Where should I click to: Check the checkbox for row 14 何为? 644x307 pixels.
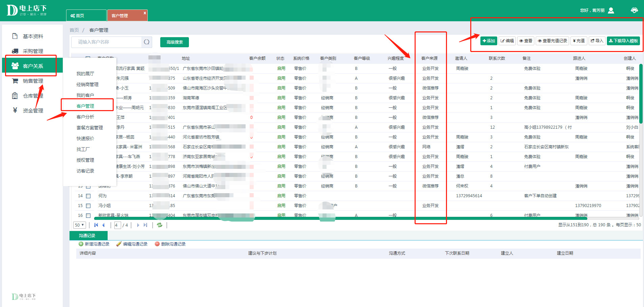tap(88, 196)
